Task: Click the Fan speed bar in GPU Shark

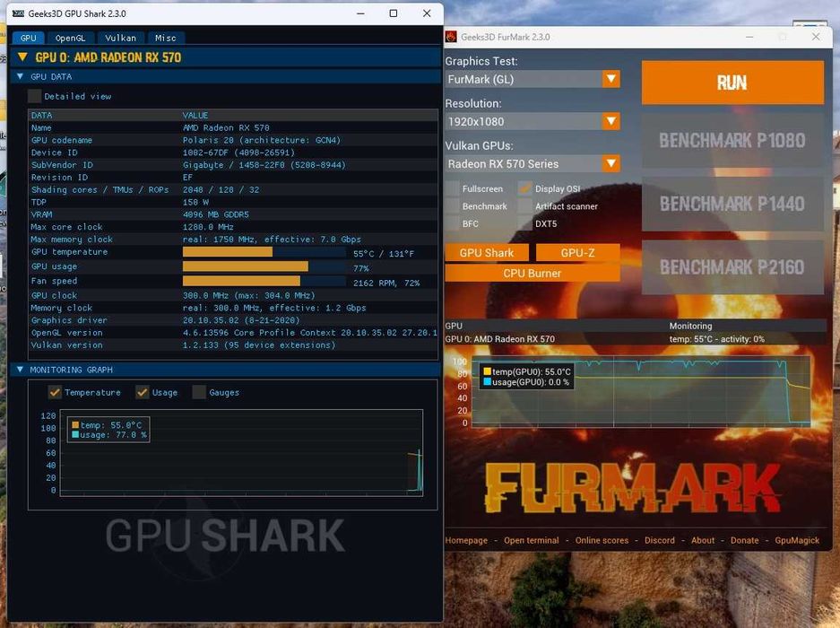Action: 264,281
